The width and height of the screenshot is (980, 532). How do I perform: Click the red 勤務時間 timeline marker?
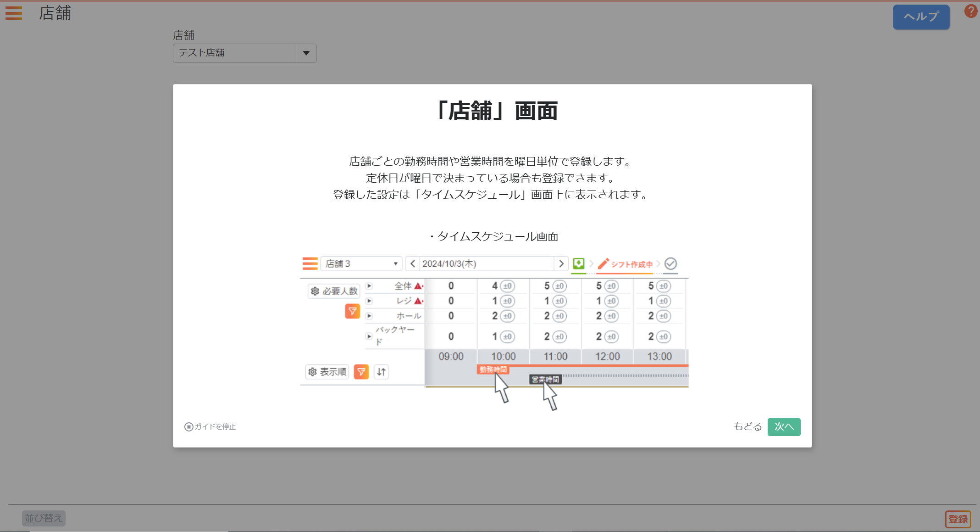[x=493, y=370]
